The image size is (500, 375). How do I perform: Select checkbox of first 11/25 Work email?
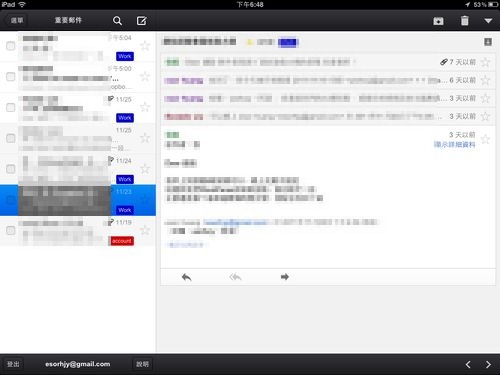click(11, 107)
